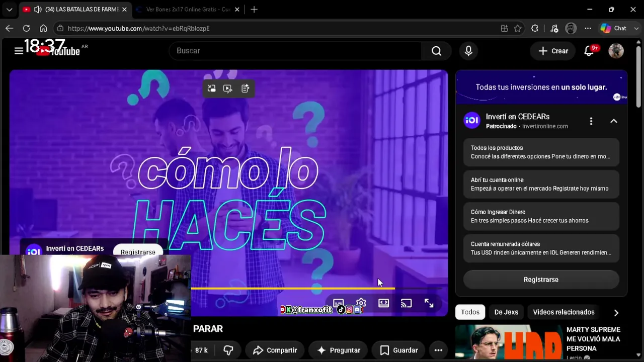This screenshot has height=362, width=644.
Task: Click the notes icon in video overlay toolbar
Action: point(245,88)
